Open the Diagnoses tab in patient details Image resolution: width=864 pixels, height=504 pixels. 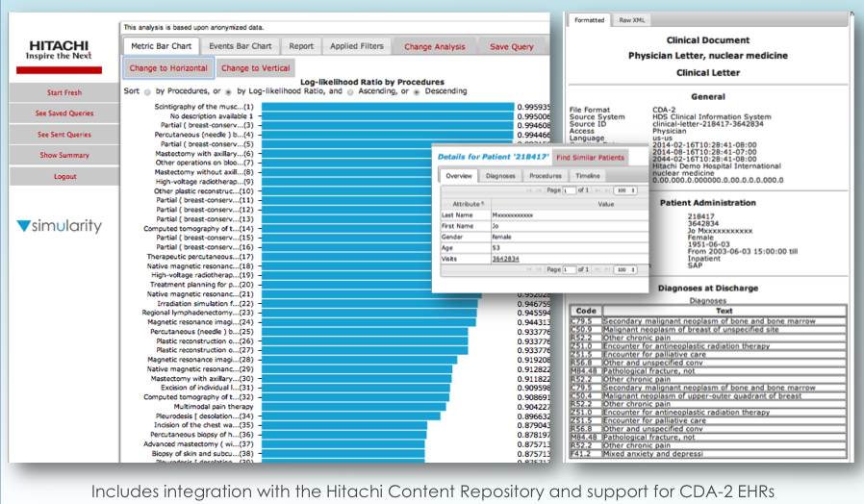point(500,176)
